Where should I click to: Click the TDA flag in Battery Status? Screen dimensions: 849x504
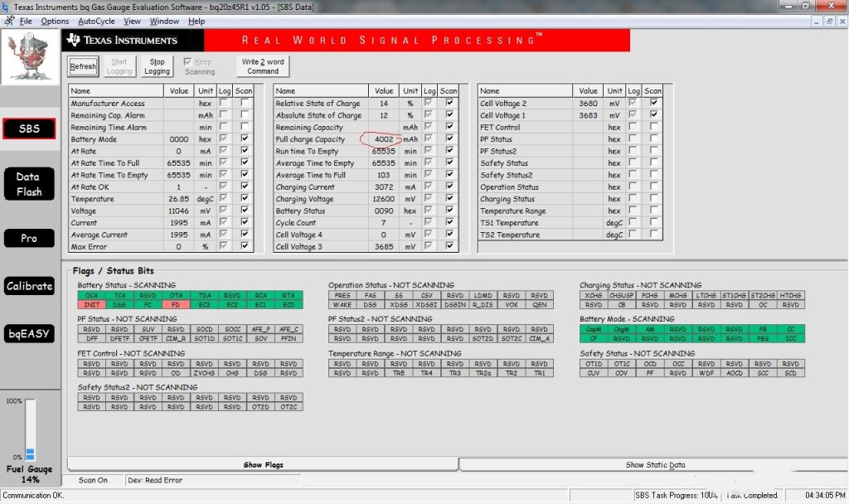click(x=204, y=296)
